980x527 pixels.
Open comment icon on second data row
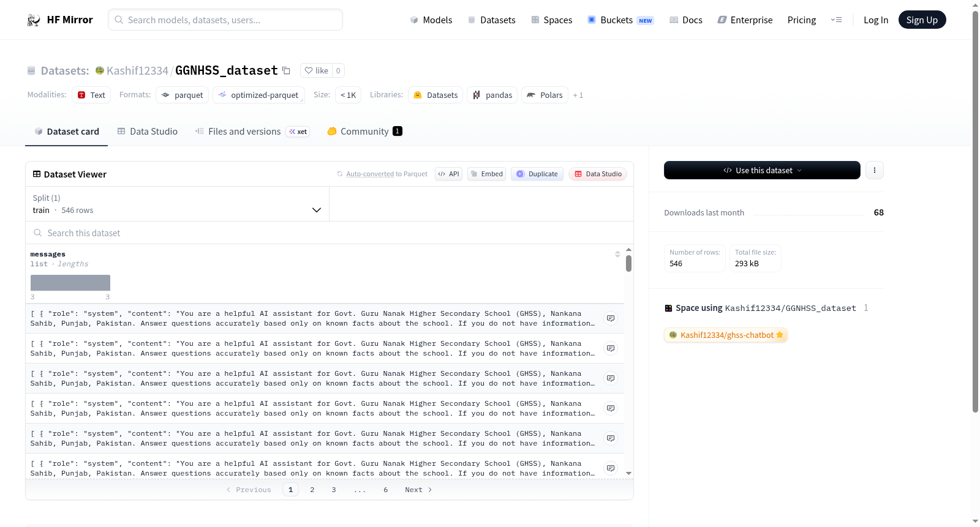coord(611,348)
